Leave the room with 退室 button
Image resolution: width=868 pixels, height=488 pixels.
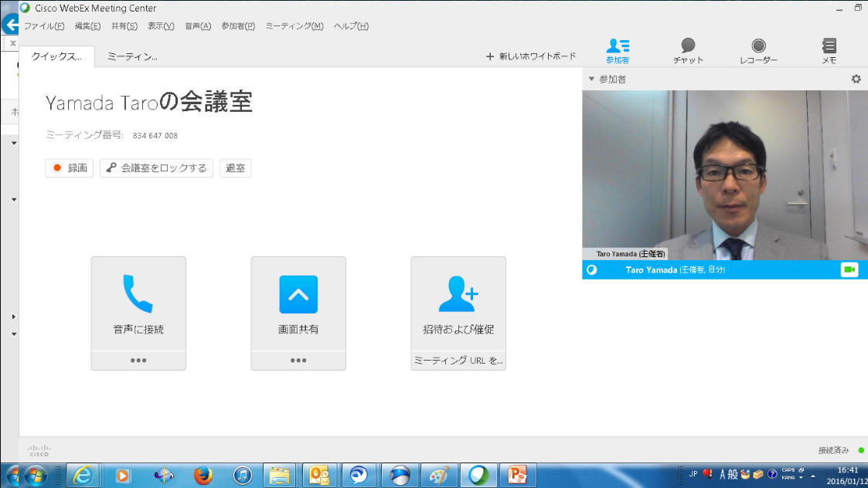point(235,168)
